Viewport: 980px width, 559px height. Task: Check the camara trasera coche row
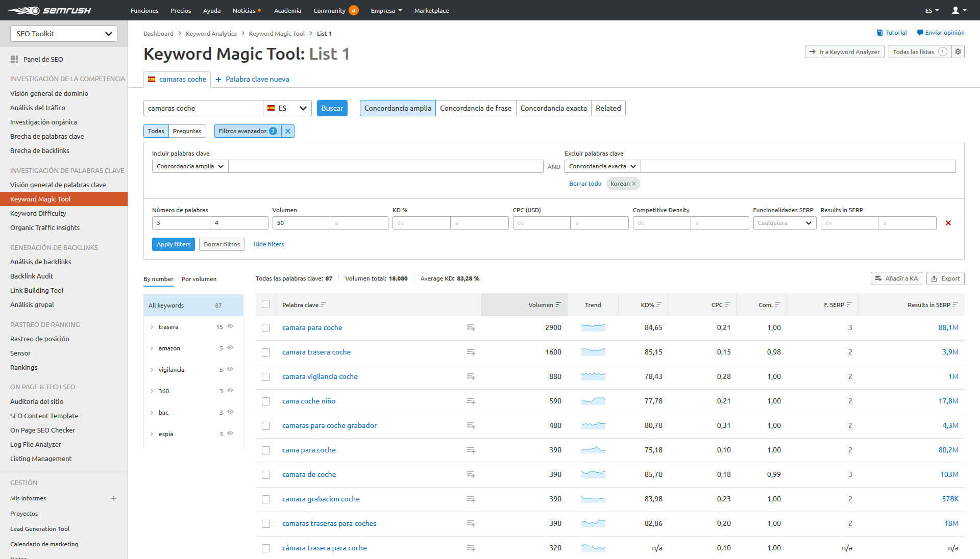(x=266, y=352)
